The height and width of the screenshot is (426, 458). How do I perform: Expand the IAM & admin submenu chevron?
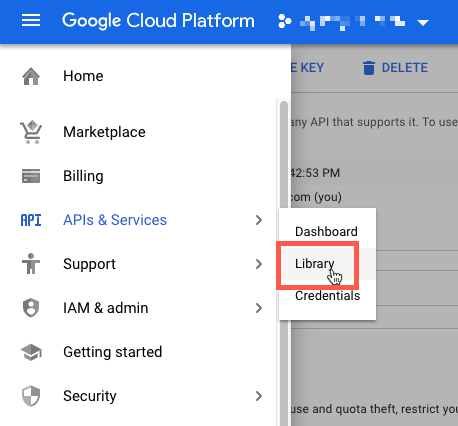tap(259, 308)
